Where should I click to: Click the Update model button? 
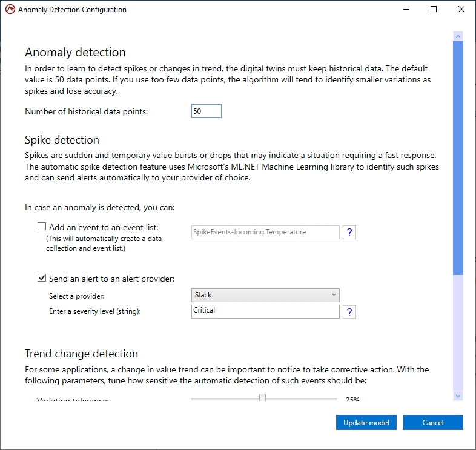(x=366, y=422)
